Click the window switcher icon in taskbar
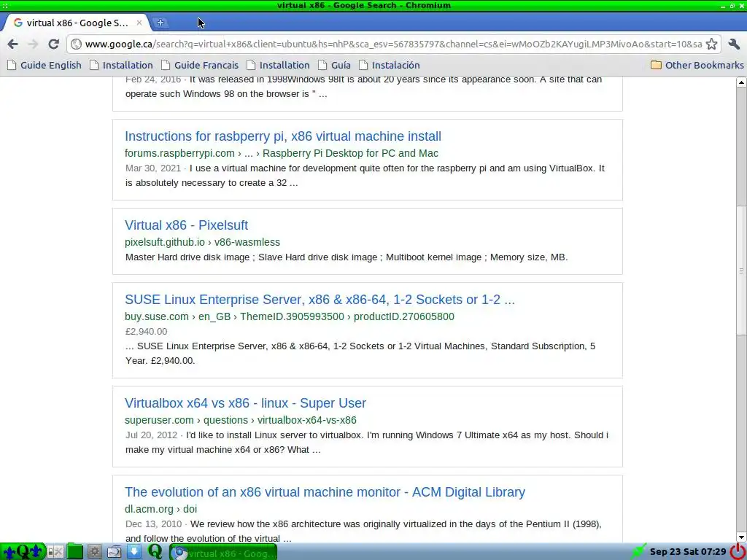 (x=55, y=552)
